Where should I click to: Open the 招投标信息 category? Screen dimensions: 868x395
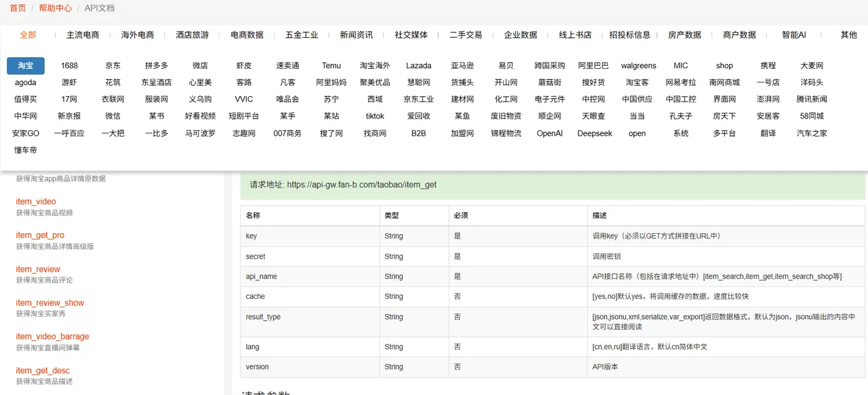629,35
